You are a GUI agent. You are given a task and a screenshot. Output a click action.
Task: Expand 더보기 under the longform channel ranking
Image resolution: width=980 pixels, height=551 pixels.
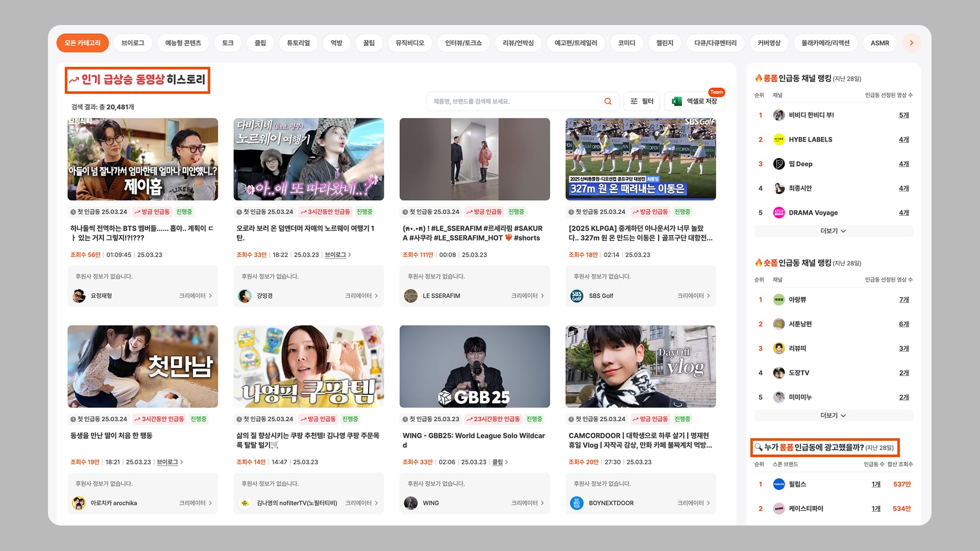pos(833,231)
